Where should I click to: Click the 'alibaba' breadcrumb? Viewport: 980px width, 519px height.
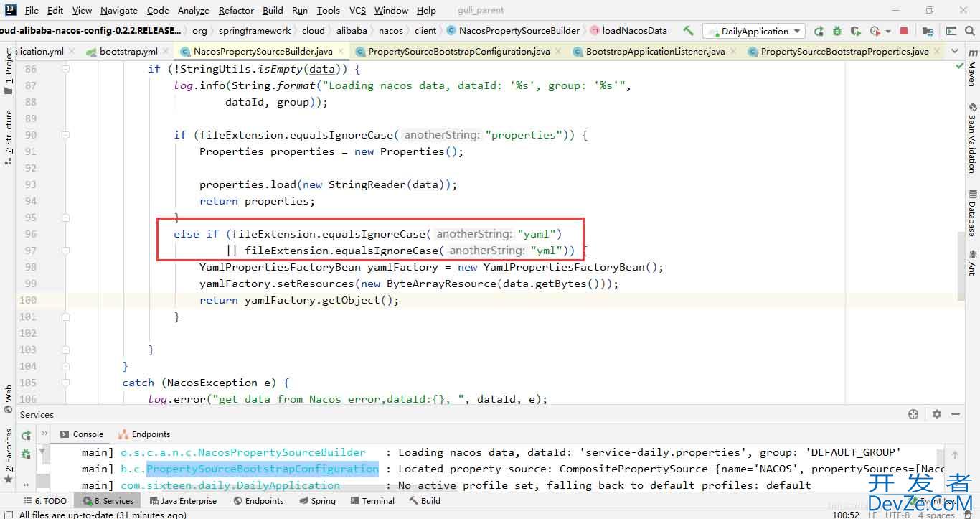[x=352, y=31]
